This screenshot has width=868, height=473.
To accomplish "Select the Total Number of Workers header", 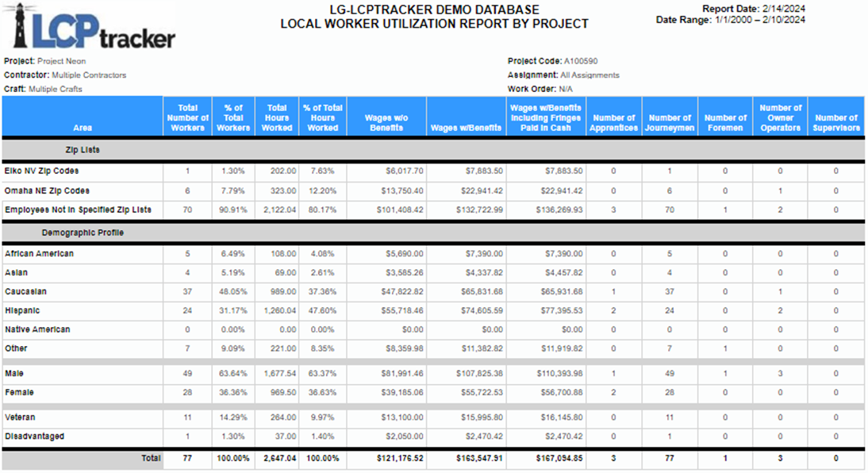I will click(x=188, y=117).
